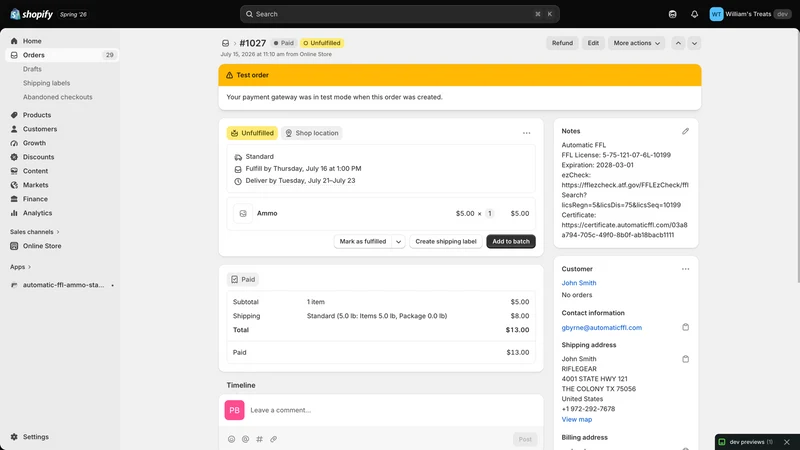The image size is (800, 450).
Task: Click the Edit order button
Action: (593, 43)
